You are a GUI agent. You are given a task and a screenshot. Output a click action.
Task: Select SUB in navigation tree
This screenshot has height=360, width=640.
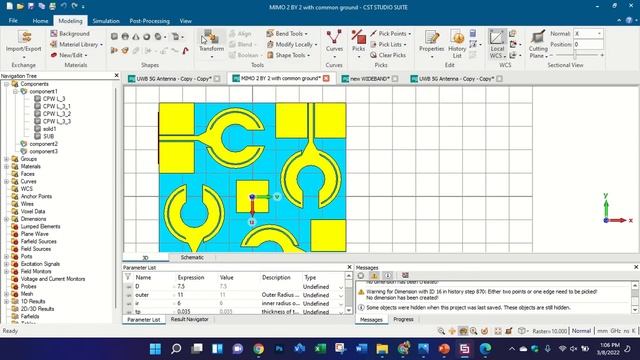(48, 136)
